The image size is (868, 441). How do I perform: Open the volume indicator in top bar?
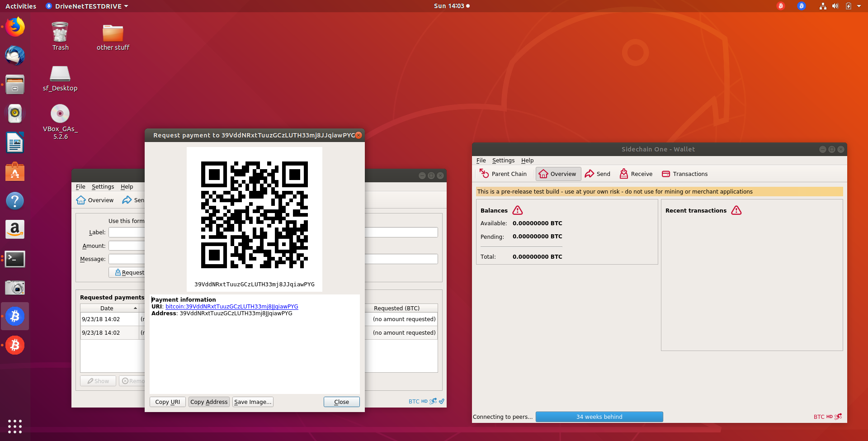835,6
